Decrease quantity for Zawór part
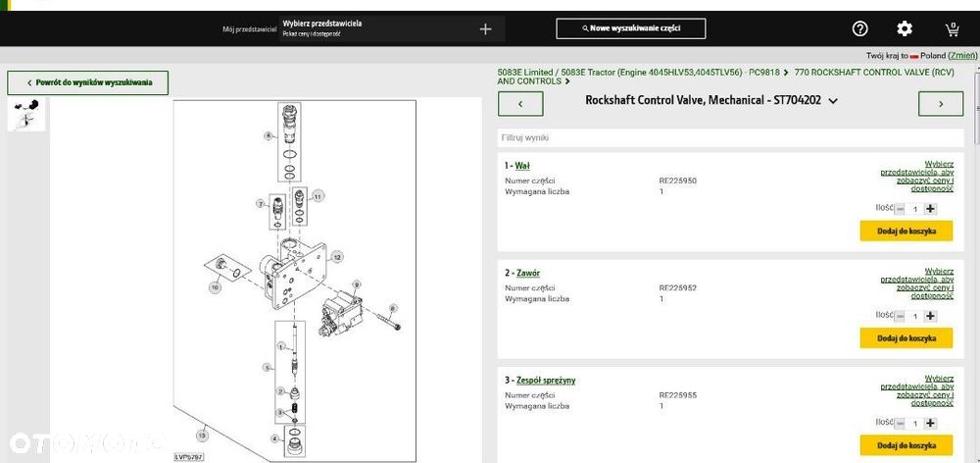This screenshot has height=463, width=980. (900, 316)
